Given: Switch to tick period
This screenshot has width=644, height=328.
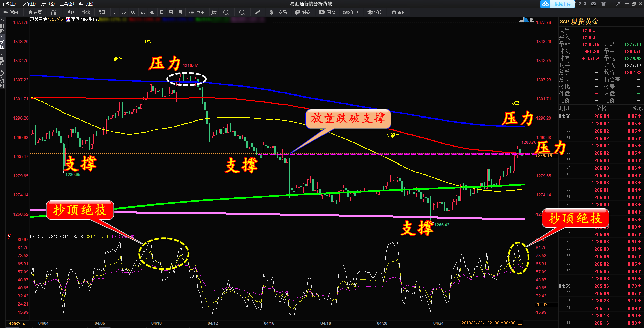Looking at the screenshot, I should coord(86,12).
